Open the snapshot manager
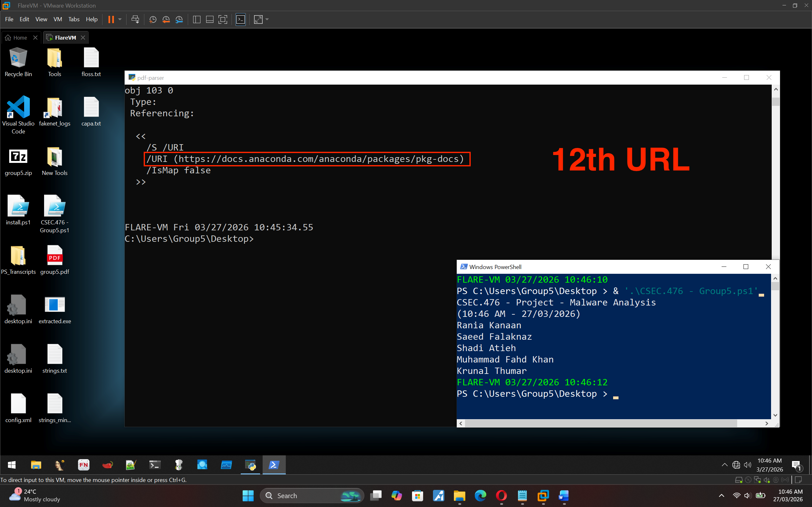 coord(179,19)
